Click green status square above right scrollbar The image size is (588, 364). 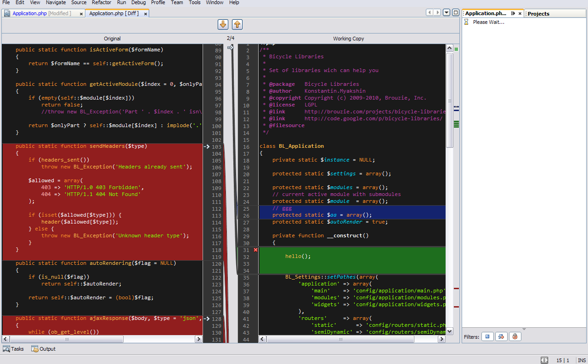pos(456,49)
